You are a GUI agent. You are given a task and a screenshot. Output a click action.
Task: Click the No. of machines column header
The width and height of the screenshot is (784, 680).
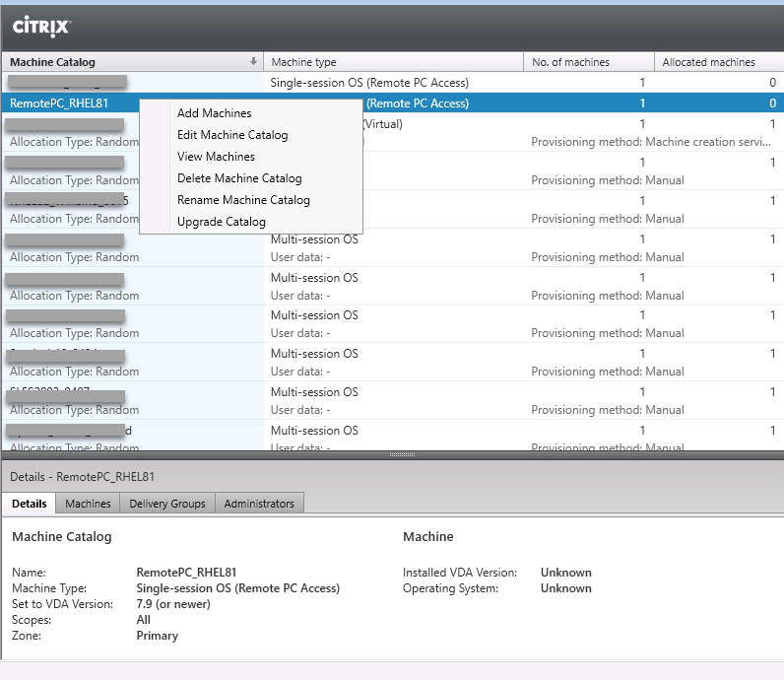[588, 62]
